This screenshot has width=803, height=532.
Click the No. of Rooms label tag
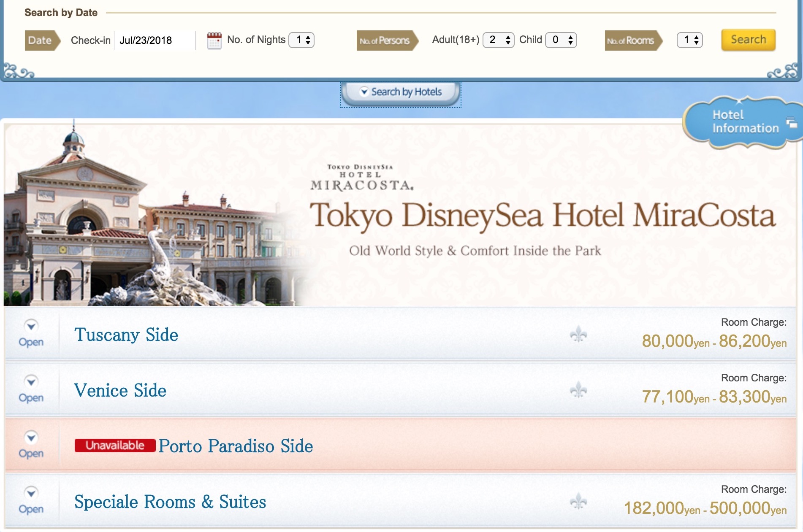click(634, 41)
